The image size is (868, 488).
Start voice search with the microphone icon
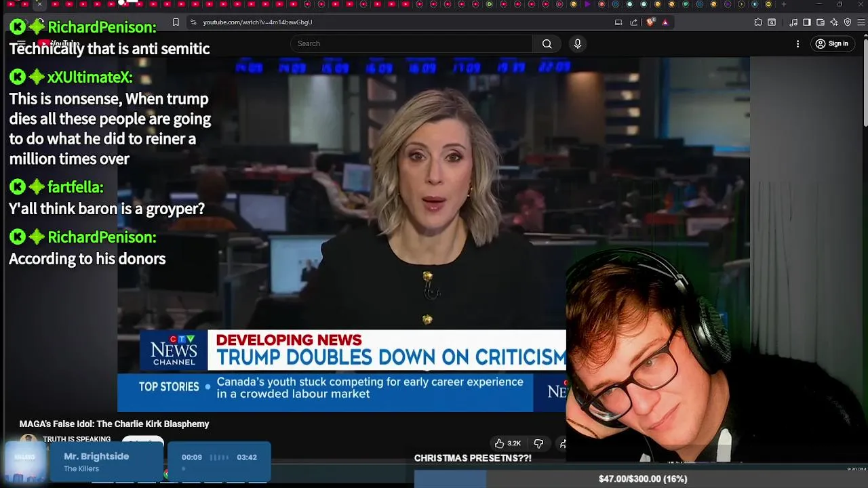(x=578, y=44)
